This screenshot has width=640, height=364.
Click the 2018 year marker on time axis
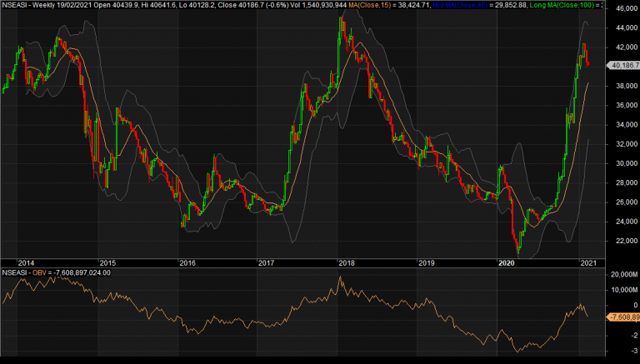(347, 263)
